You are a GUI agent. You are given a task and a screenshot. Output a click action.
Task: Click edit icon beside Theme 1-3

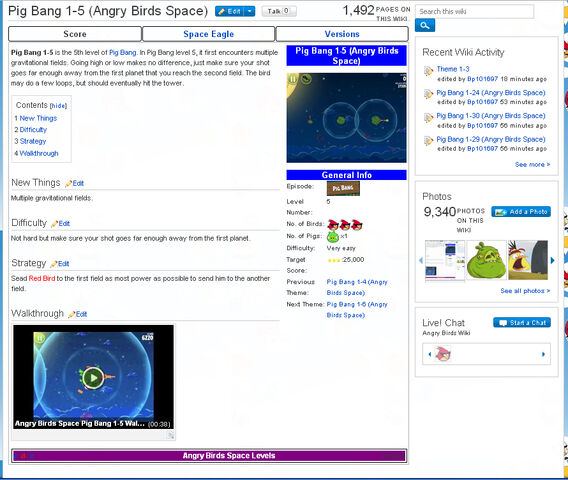pyautogui.click(x=429, y=71)
